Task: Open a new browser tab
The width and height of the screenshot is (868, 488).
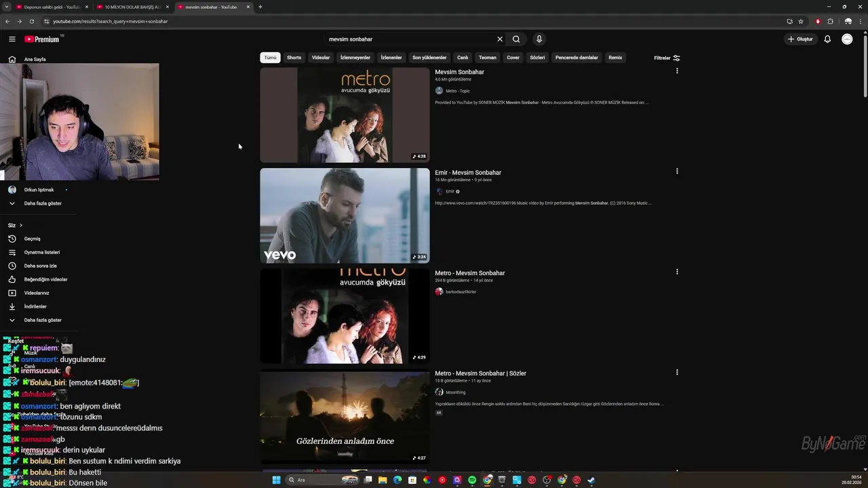Action: pyautogui.click(x=260, y=7)
